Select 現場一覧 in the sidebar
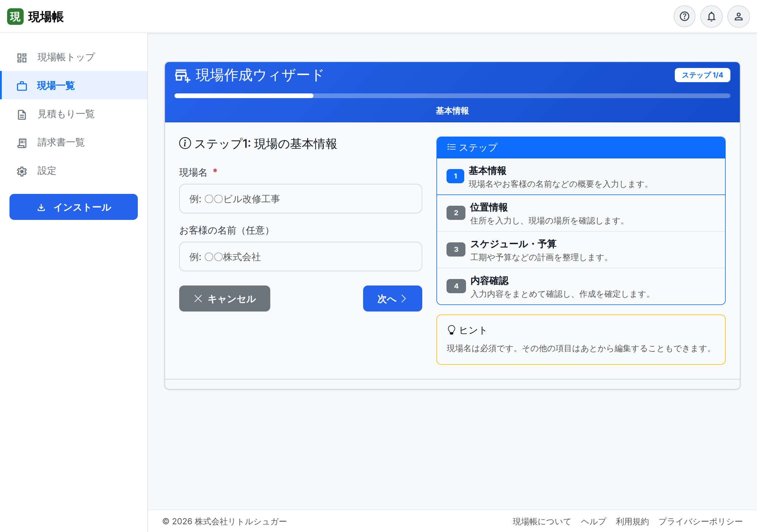This screenshot has width=757, height=532. tap(74, 85)
